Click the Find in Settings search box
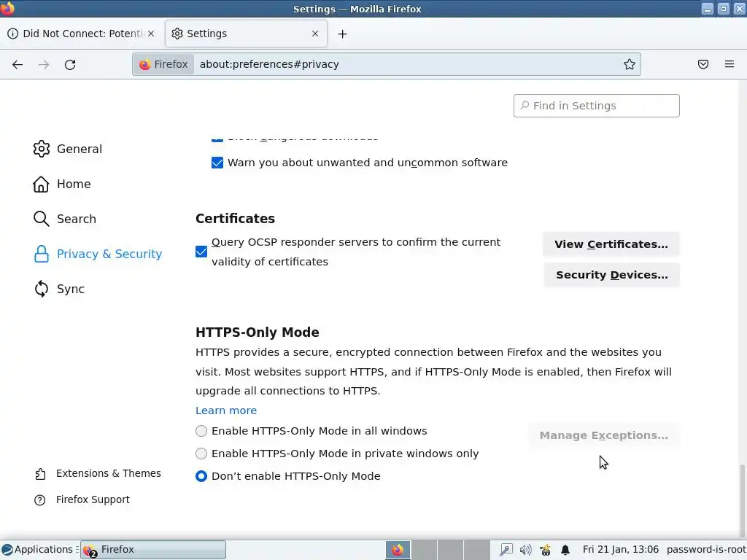747x560 pixels. coord(597,106)
